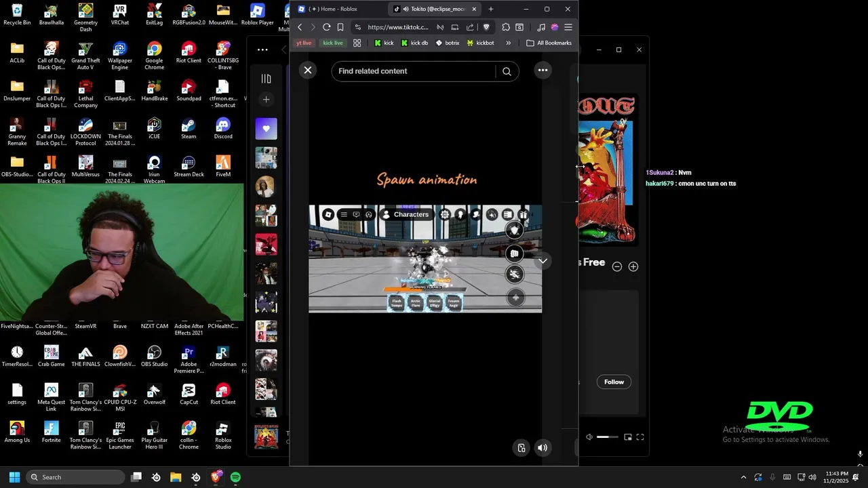Screen dimensions: 868x488
Task: Open the Brave browser taskbar icon
Action: [216, 477]
